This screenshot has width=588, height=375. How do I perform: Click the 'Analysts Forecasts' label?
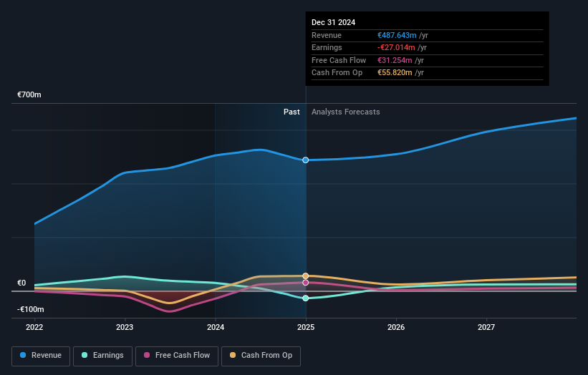(346, 112)
